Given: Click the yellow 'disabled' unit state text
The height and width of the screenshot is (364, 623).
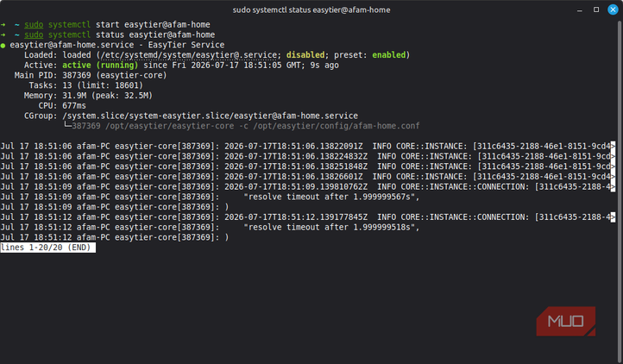Looking at the screenshot, I should click(x=305, y=55).
